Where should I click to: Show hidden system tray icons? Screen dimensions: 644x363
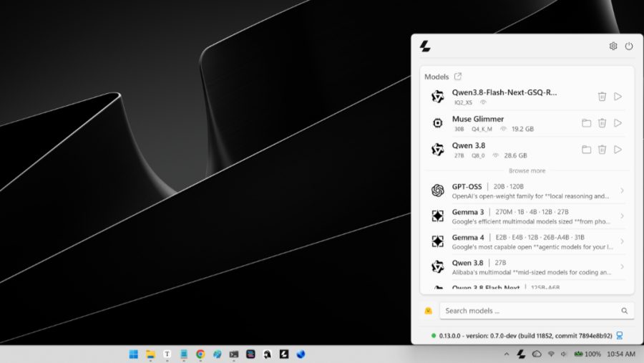tap(507, 354)
